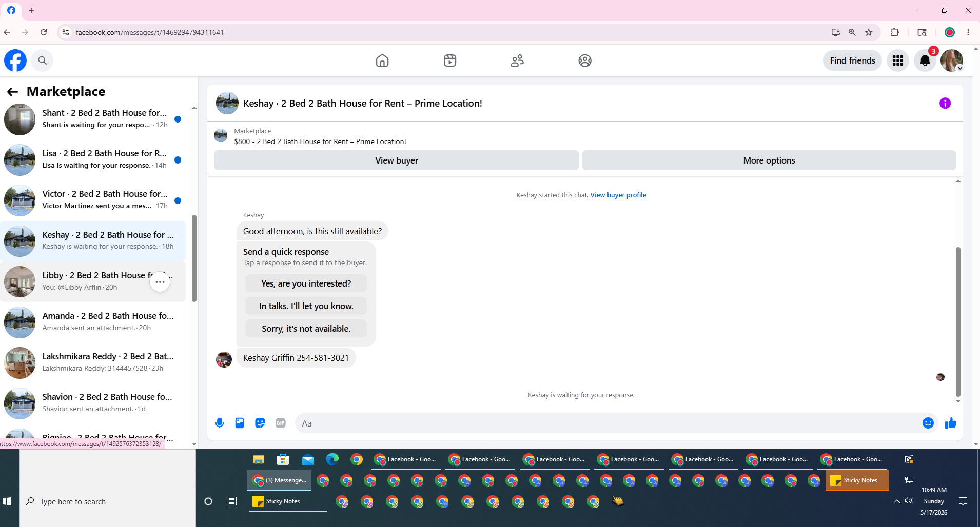Image resolution: width=980 pixels, height=527 pixels.
Task: Show hidden system tray icons
Action: 897,501
